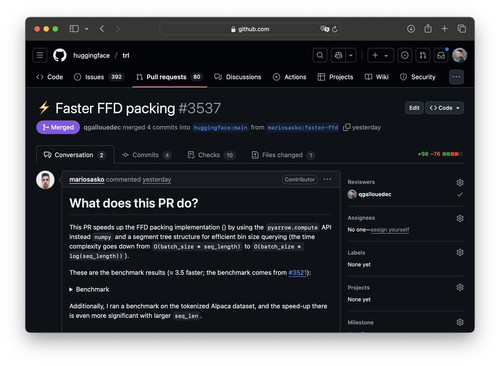
Task: Expand the Benchmark details section
Action: click(89, 289)
